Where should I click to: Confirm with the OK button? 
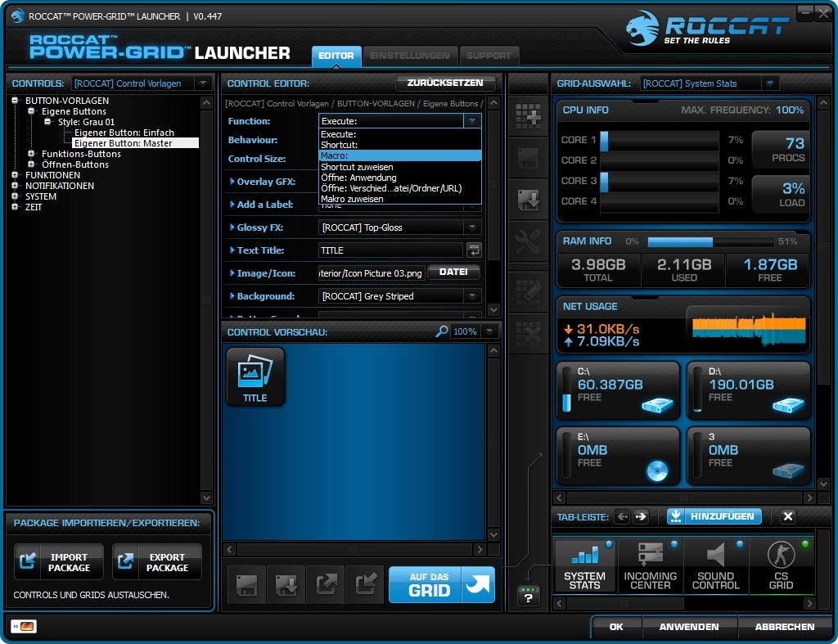tap(616, 626)
